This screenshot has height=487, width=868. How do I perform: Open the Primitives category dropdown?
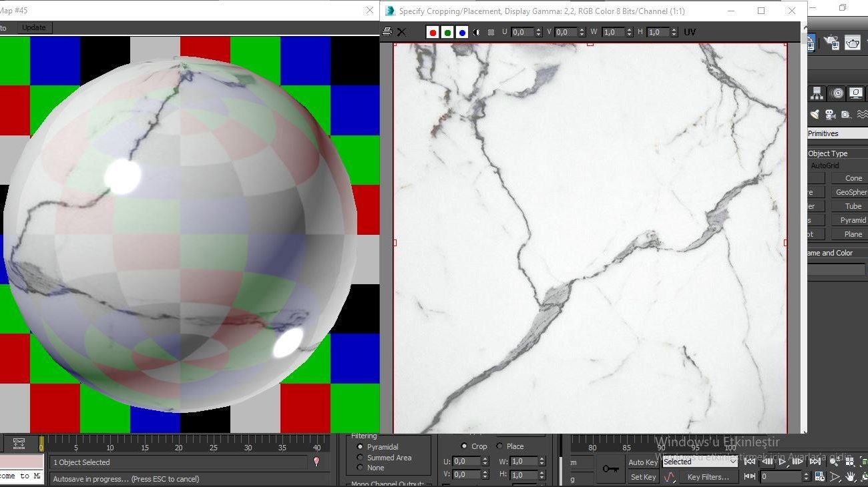(837, 133)
